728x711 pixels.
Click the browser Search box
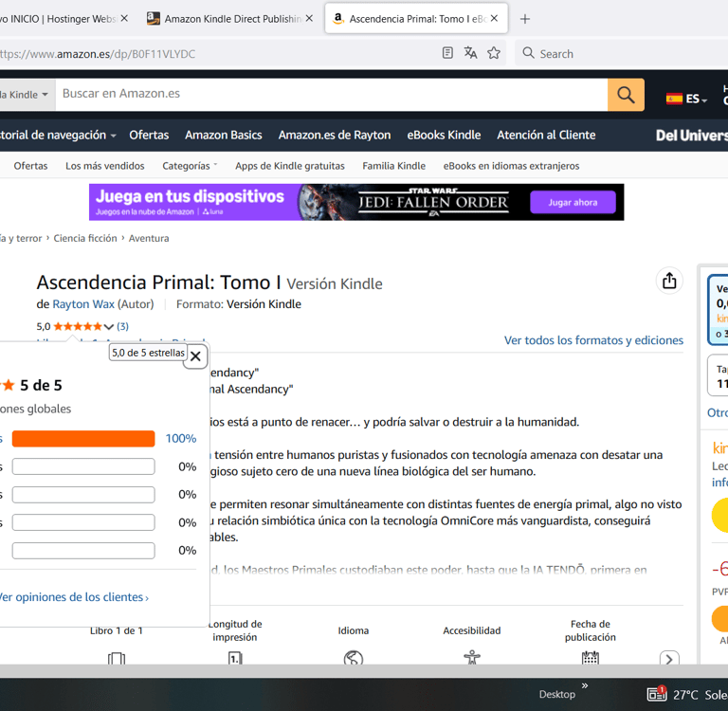621,53
